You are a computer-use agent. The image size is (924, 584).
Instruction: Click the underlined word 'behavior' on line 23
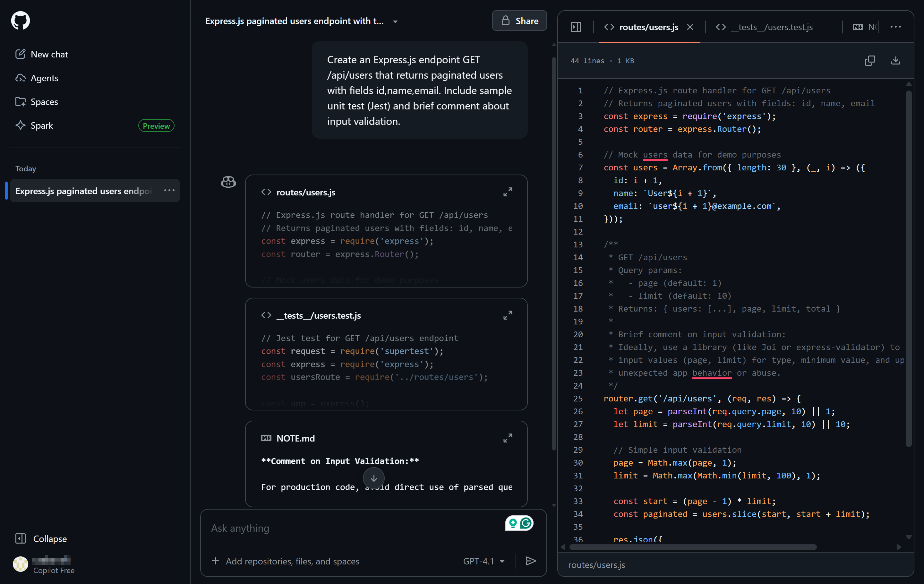[x=712, y=373]
